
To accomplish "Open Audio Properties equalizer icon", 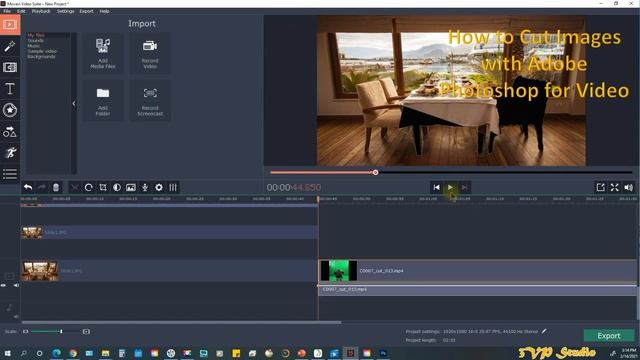I will coord(173,187).
